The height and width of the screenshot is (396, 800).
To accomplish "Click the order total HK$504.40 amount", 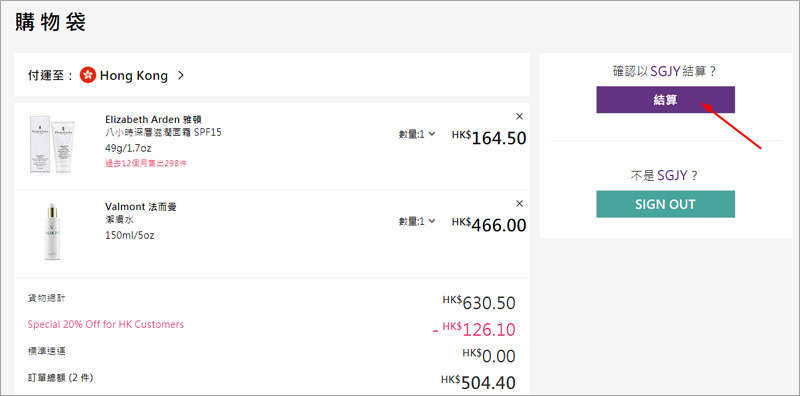I will coord(479,382).
